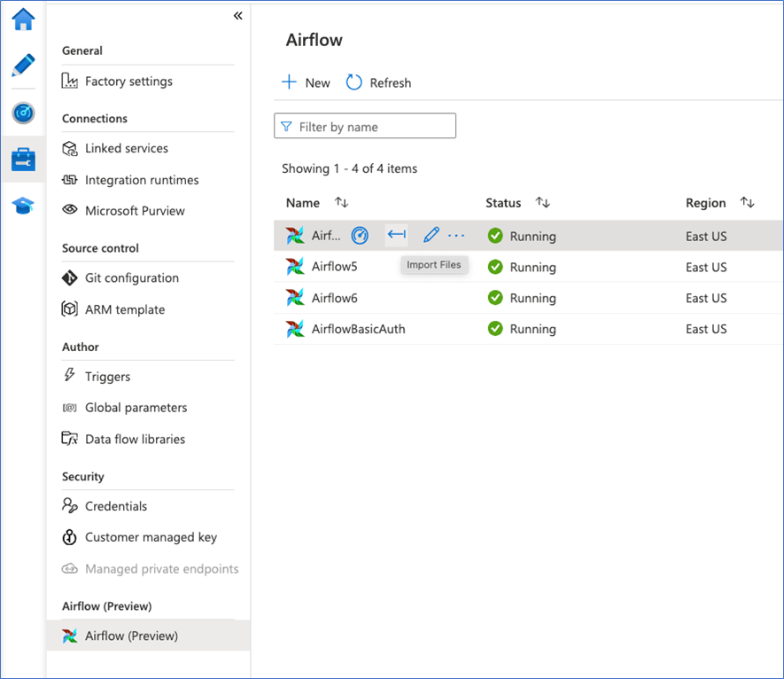Switch to the Author pencil icon in sidebar
784x679 pixels.
[x=23, y=65]
